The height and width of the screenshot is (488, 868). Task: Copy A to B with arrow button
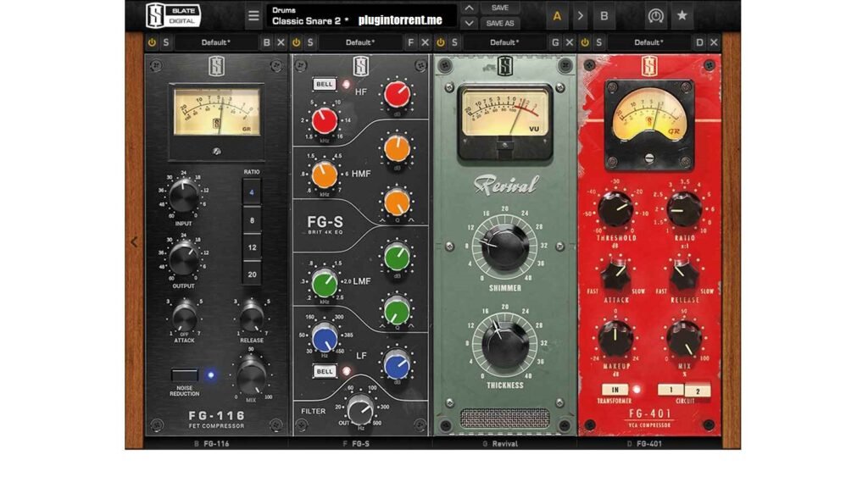click(580, 16)
